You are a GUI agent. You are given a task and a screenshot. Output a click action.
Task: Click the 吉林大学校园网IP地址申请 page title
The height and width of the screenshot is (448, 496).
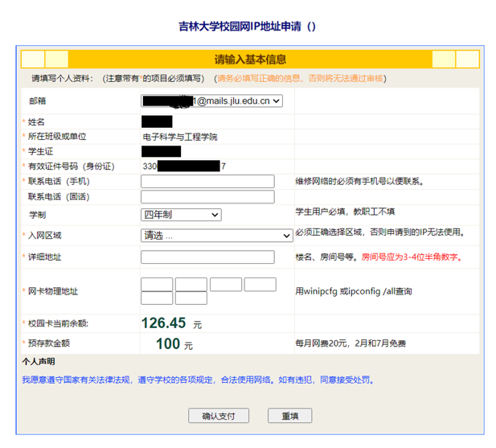248,27
